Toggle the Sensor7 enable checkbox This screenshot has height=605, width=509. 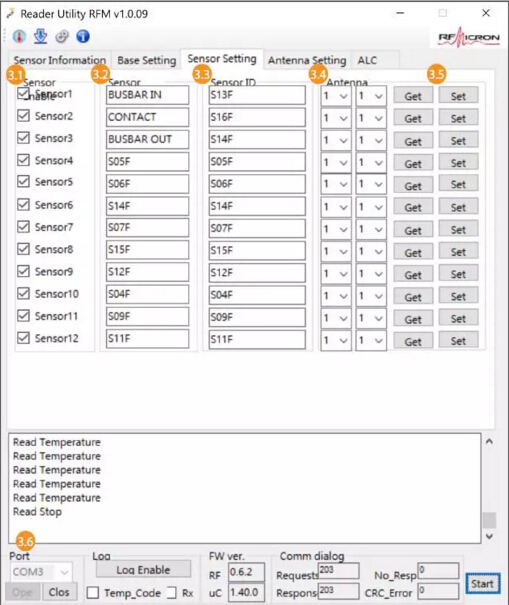click(24, 226)
